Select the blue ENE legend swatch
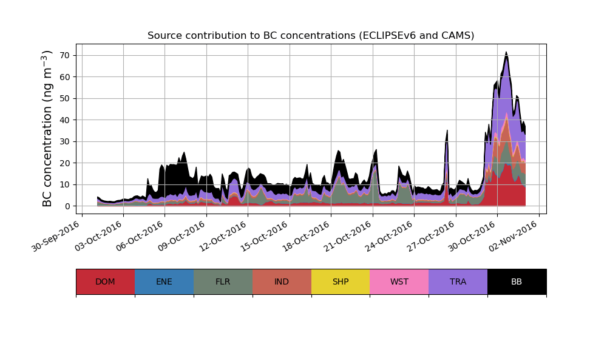Image resolution: width=607 pixels, height=364 pixels. [164, 281]
